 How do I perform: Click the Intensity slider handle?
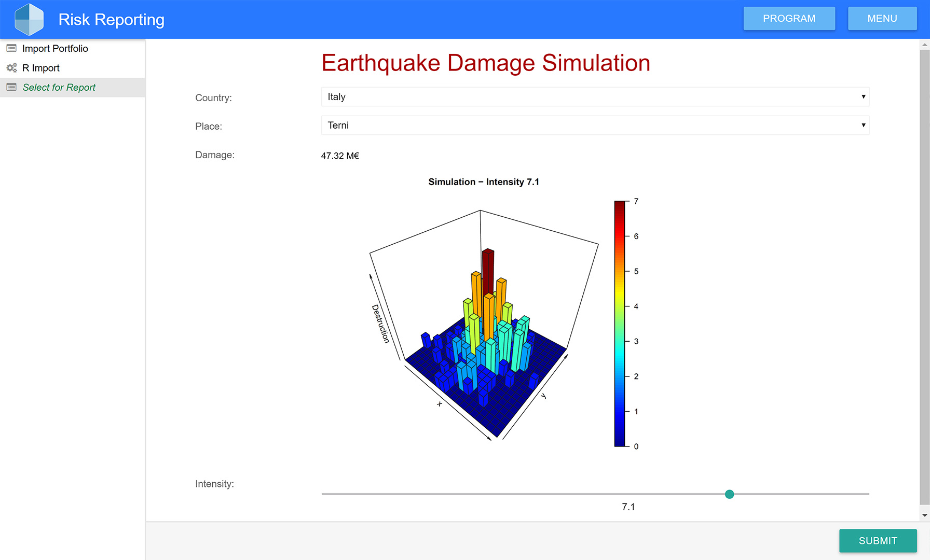[x=729, y=494]
